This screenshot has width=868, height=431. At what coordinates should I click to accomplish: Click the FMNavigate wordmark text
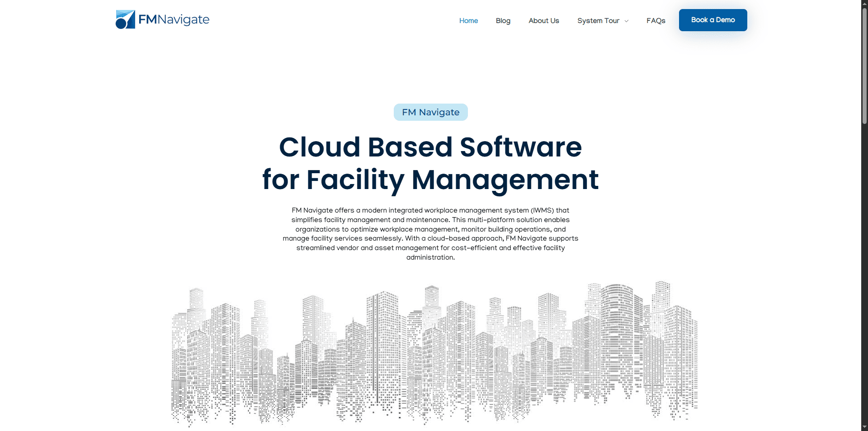click(x=174, y=19)
